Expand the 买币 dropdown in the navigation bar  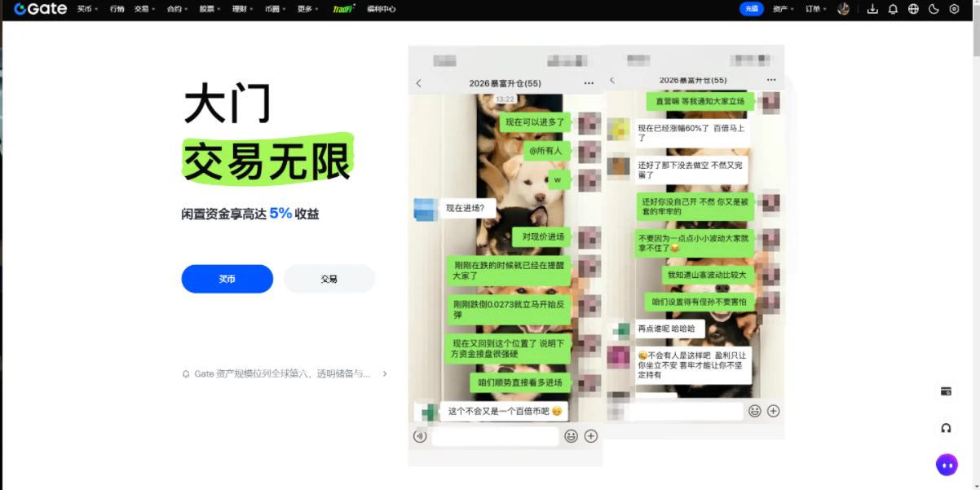coord(87,9)
